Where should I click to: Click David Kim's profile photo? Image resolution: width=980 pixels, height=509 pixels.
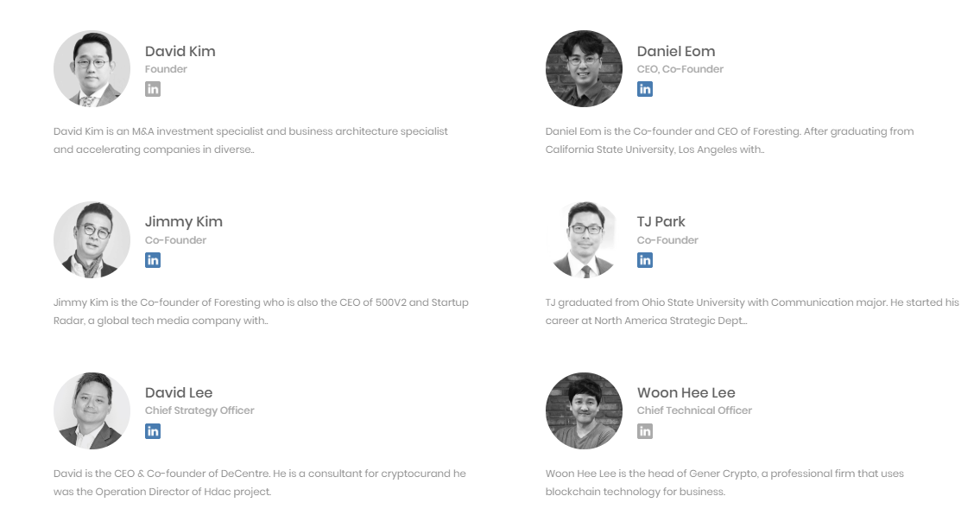coord(92,69)
